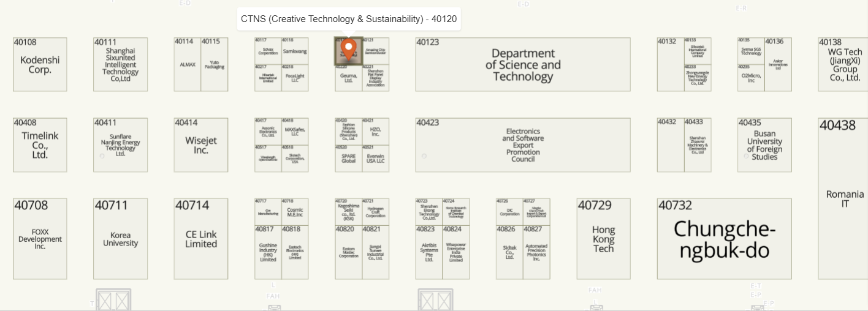Select Romania IT booth 40438
The width and height of the screenshot is (868, 311).
click(x=843, y=198)
